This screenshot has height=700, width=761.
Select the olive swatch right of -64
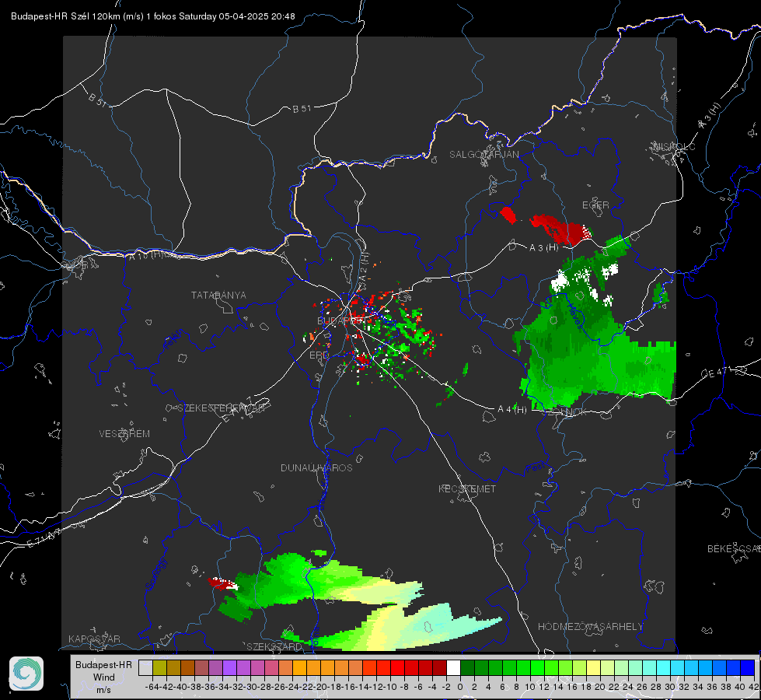(x=159, y=667)
